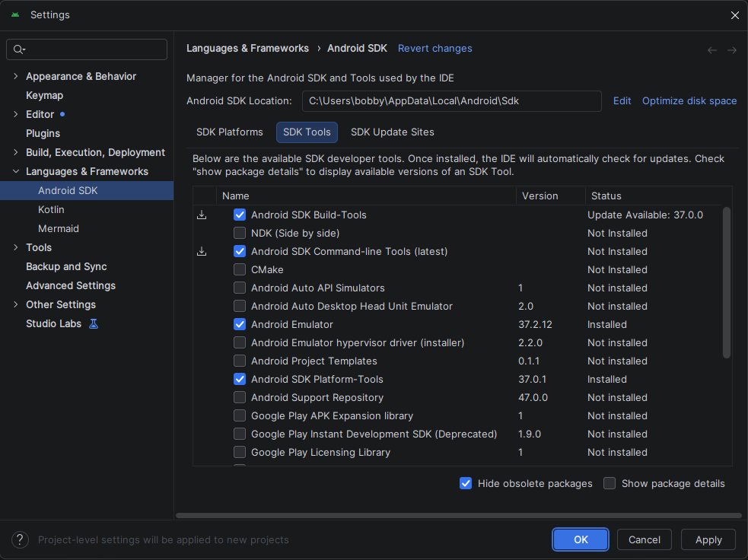The width and height of the screenshot is (748, 560).
Task: Click the download icon beside Android SDK Build-Tools
Action: (x=202, y=215)
